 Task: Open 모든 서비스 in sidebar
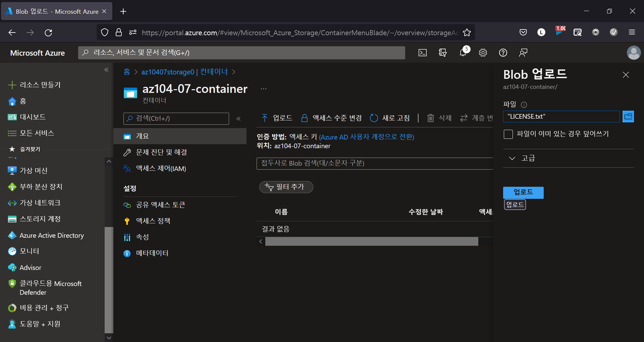31,133
